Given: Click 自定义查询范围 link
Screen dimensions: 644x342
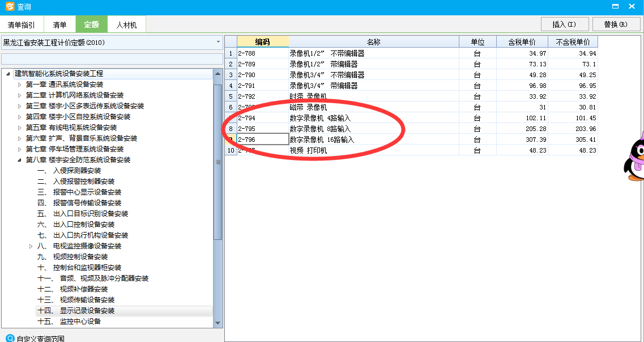Looking at the screenshot, I should click(x=41, y=339).
